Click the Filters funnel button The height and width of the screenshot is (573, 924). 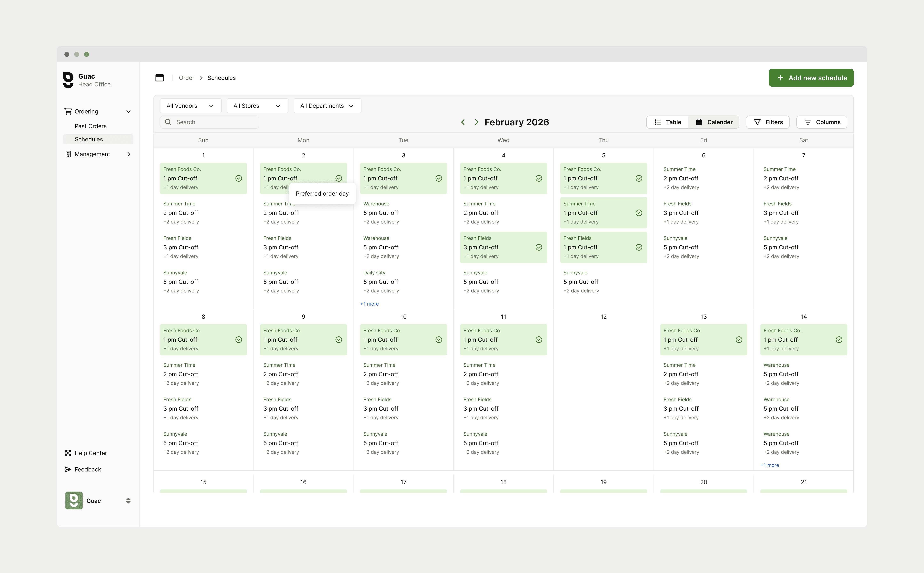(x=767, y=122)
